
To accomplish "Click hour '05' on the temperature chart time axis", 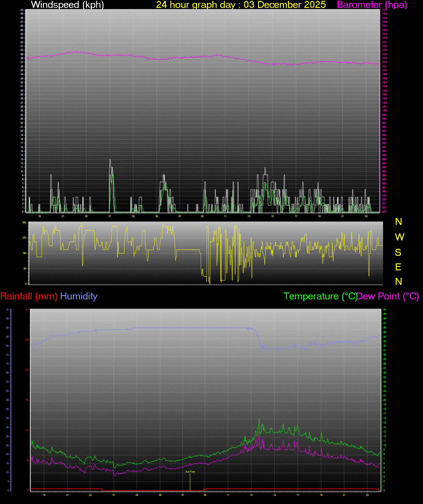I will 160,495.
